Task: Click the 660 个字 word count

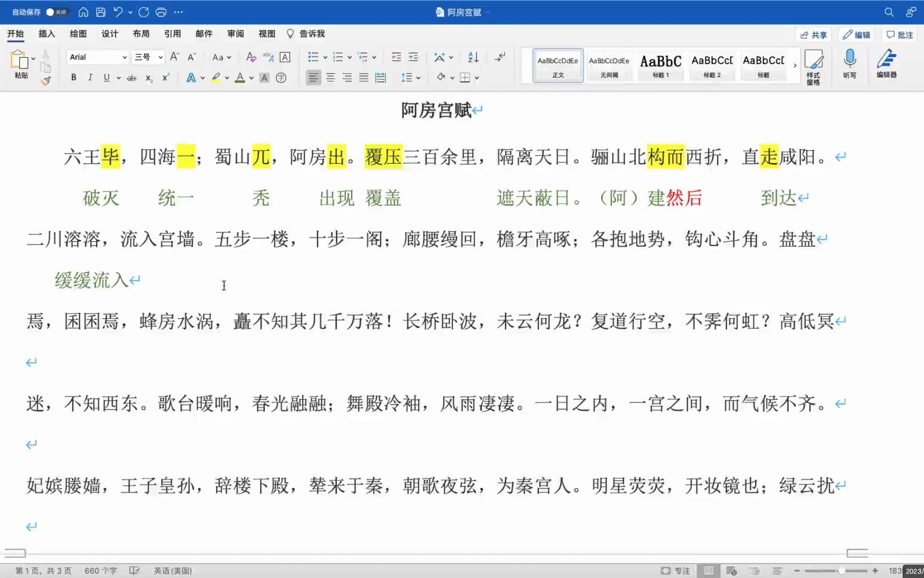Action: (101, 571)
